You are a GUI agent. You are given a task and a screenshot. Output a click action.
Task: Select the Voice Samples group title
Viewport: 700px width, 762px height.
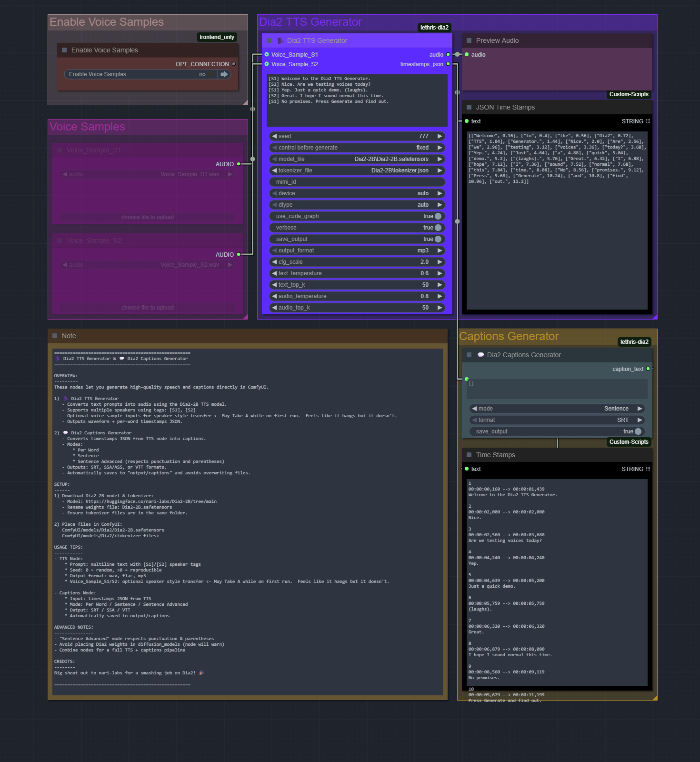click(88, 127)
